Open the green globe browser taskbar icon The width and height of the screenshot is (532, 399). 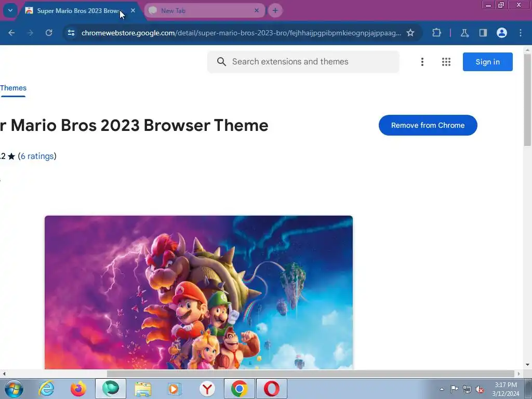pyautogui.click(x=111, y=389)
